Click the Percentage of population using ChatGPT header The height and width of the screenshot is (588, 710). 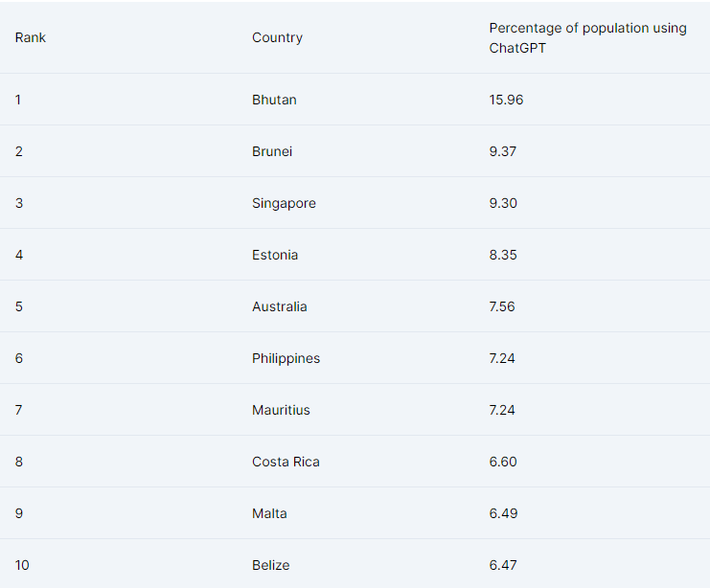(587, 38)
